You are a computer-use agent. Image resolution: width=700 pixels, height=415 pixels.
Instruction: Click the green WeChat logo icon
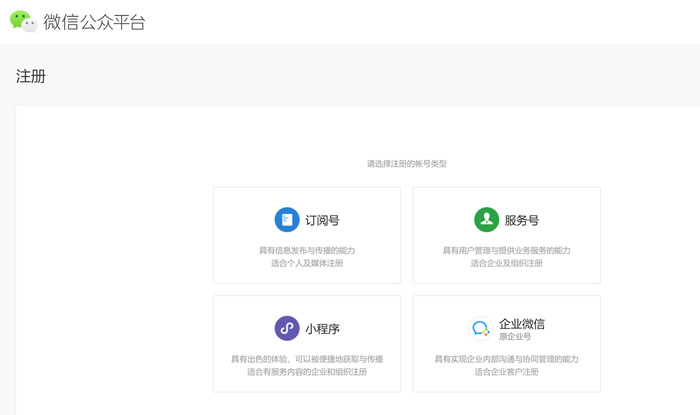pyautogui.click(x=23, y=21)
